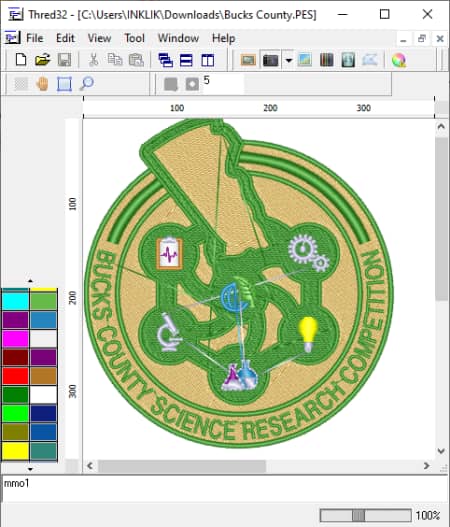Screen dimensions: 450x527
Task: Open the View menu
Action: [x=99, y=38]
